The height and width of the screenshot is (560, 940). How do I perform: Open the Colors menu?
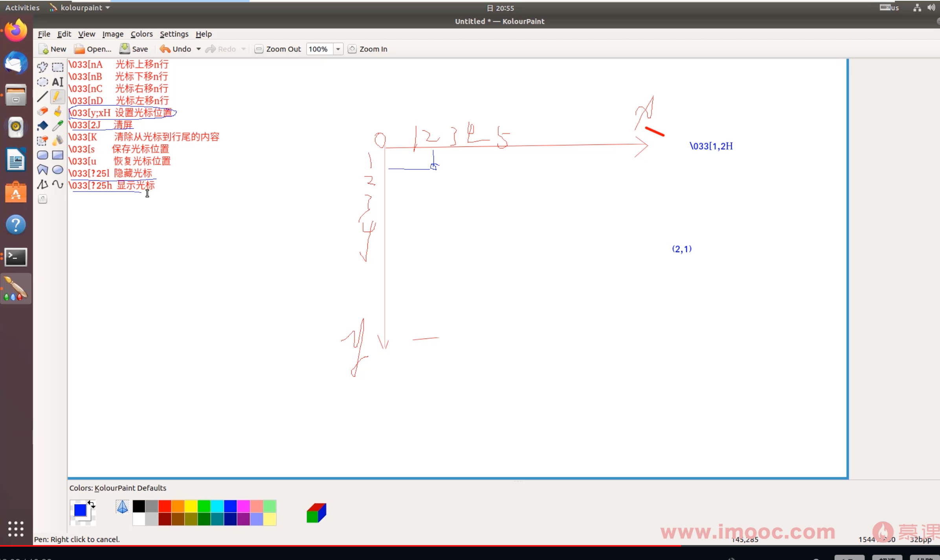[x=141, y=34]
